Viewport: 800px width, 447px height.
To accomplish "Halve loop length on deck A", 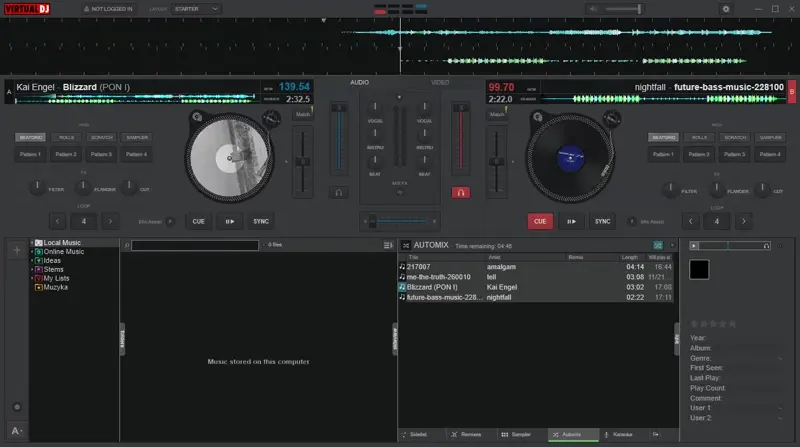I will click(57, 221).
